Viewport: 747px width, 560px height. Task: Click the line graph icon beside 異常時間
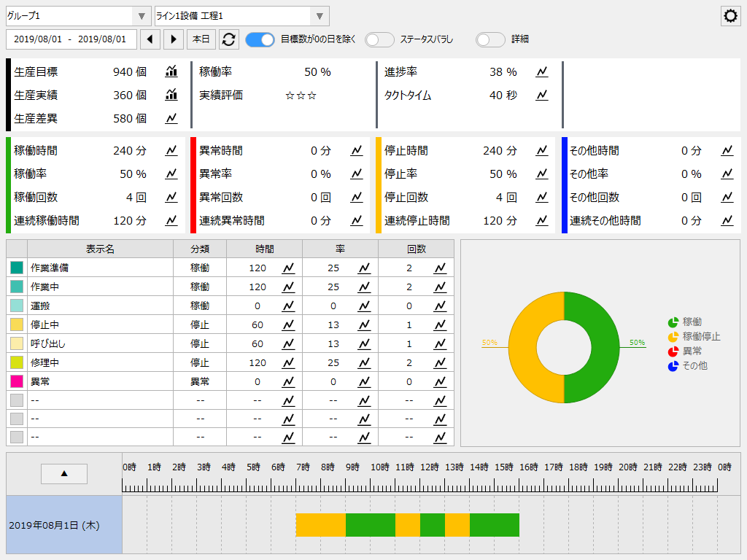357,150
